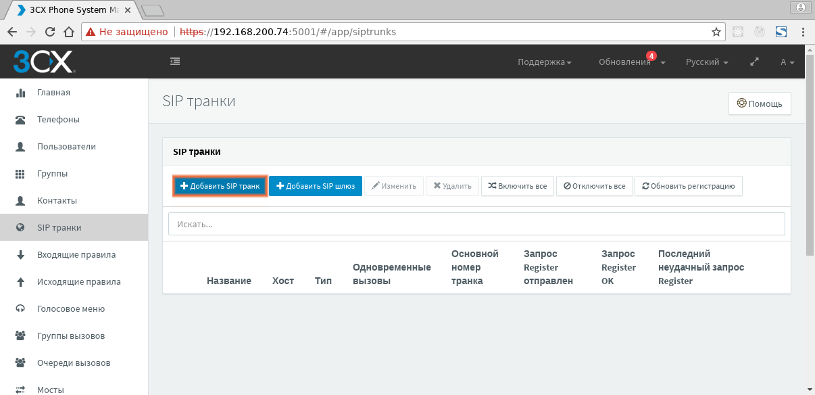The height and width of the screenshot is (395, 815).
Task: Open the Обновления dropdown
Action: coord(632,62)
